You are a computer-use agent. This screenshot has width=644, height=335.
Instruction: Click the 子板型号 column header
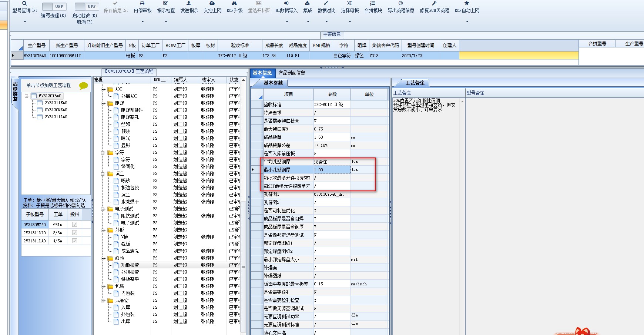(35, 215)
